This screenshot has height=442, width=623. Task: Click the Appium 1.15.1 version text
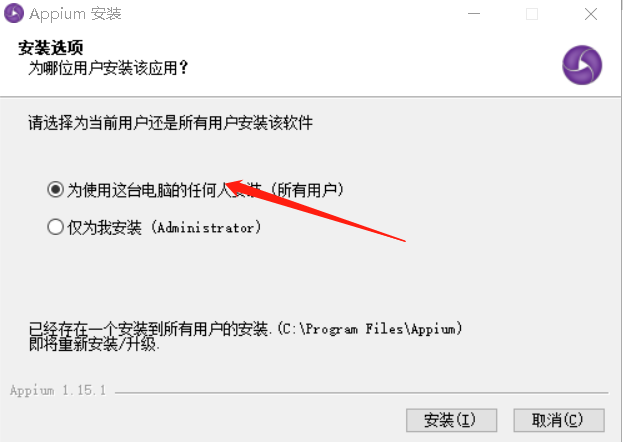point(58,390)
